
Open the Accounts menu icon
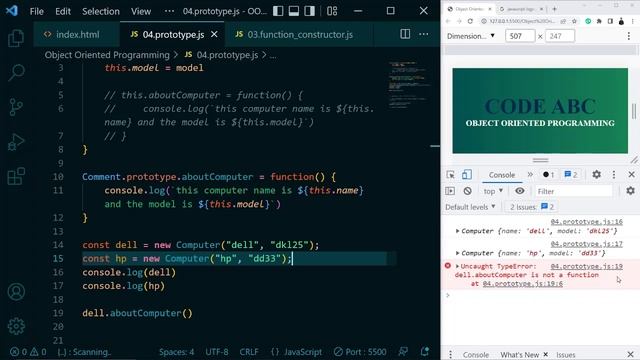tap(16, 292)
